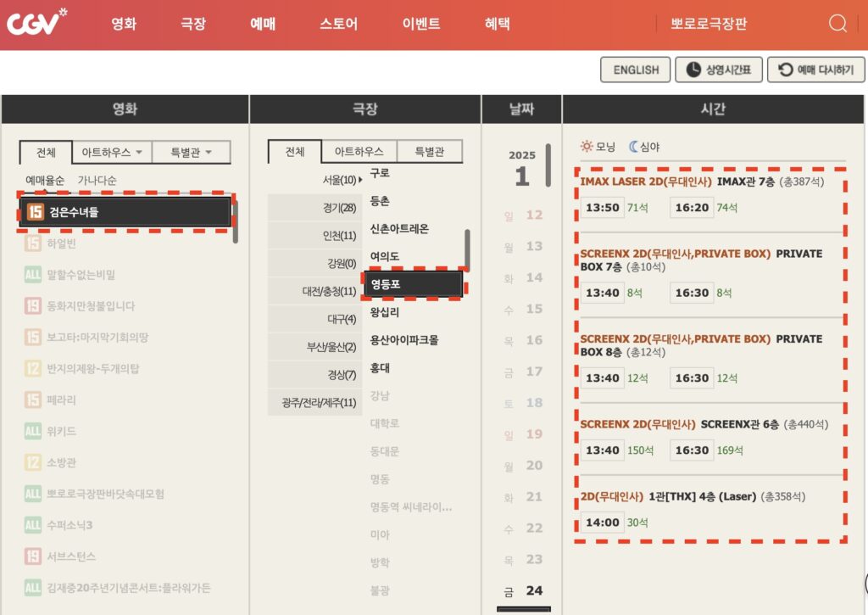Expand the movie 특별관 dropdown

tap(191, 153)
